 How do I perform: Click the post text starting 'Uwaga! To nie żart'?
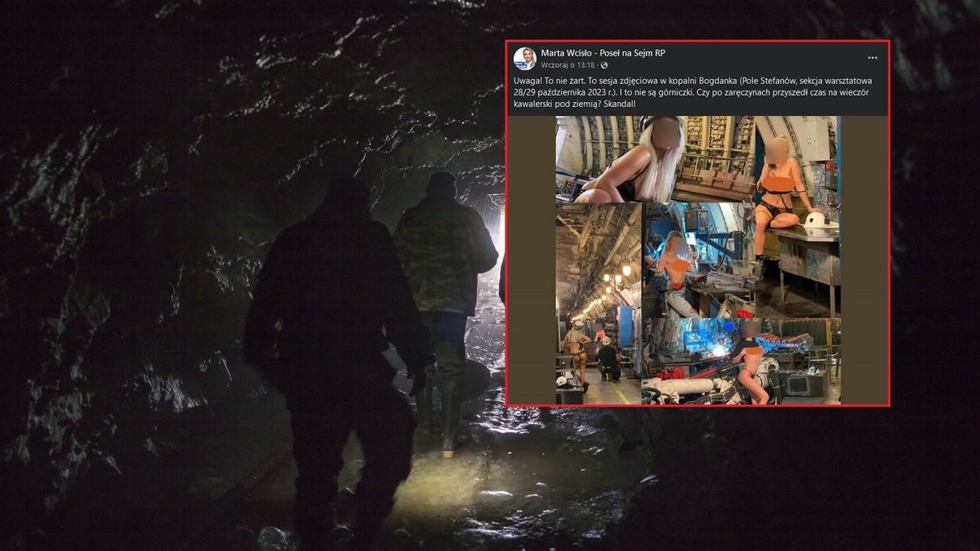tap(693, 94)
